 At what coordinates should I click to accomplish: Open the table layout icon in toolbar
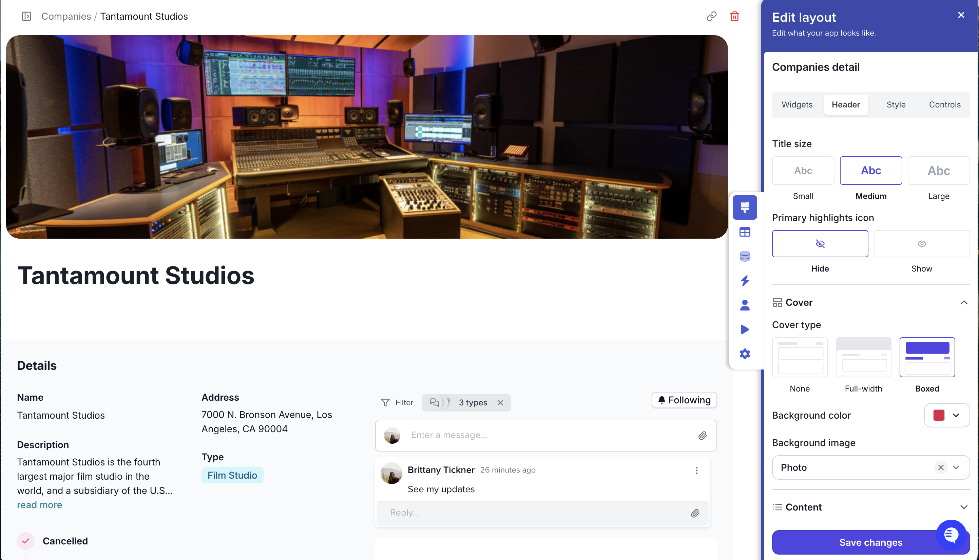[745, 232]
